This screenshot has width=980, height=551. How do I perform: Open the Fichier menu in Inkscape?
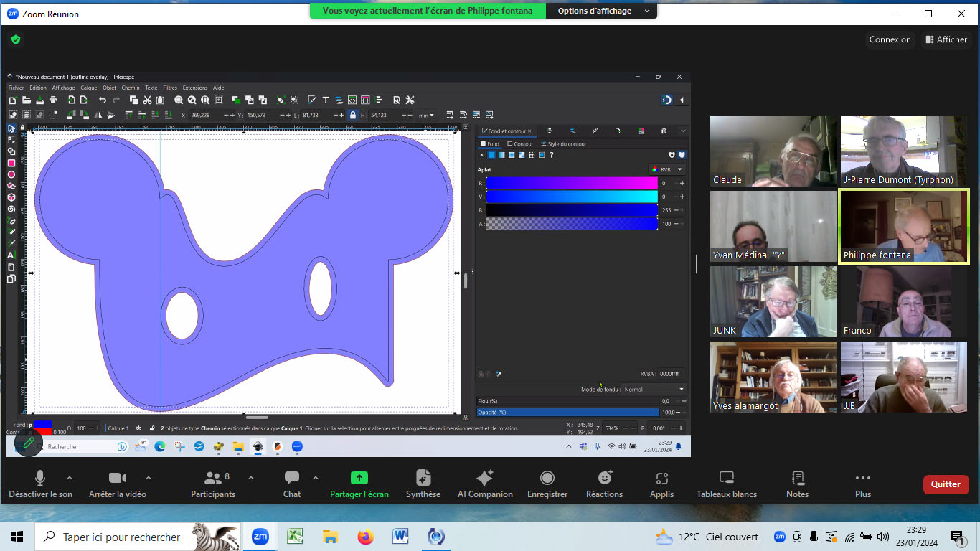tap(16, 88)
